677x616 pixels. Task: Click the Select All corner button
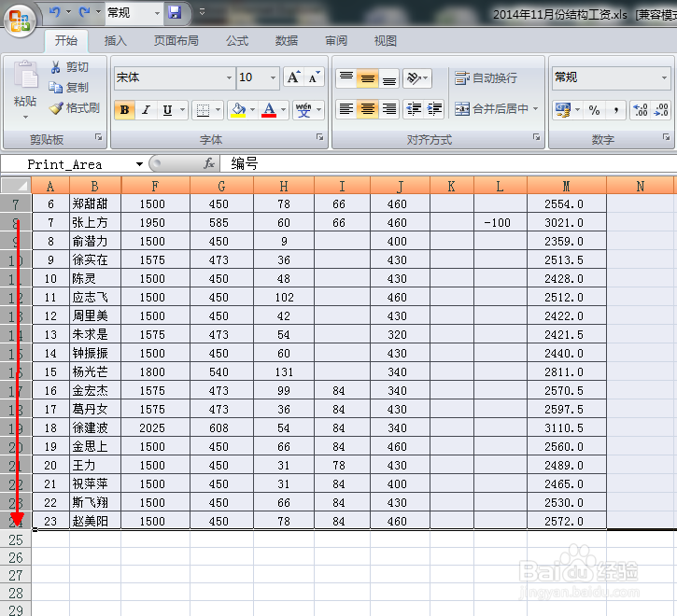[x=15, y=186]
